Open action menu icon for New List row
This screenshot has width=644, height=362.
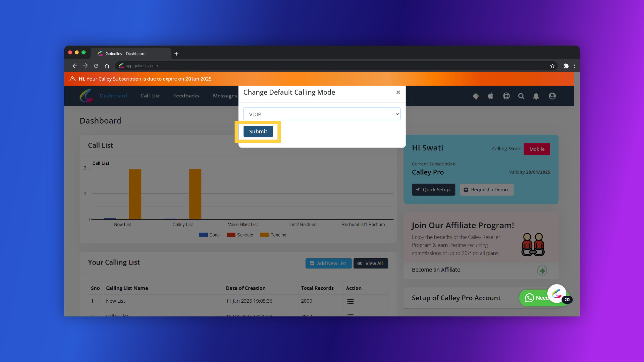350,301
